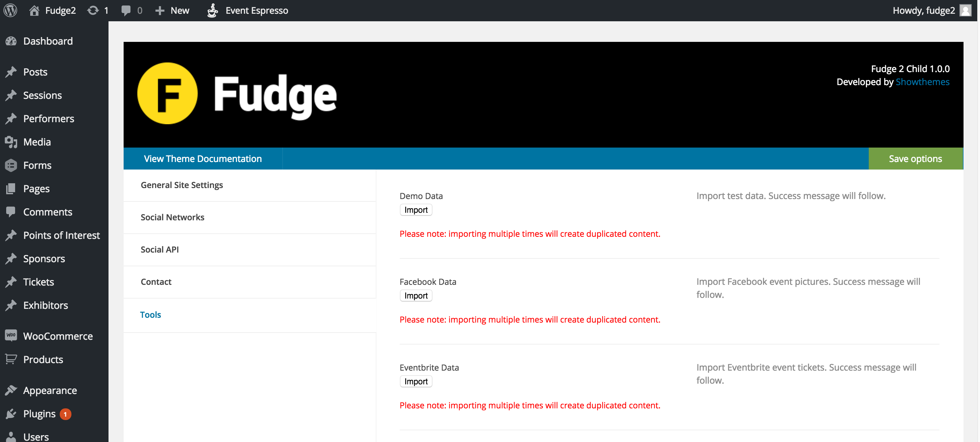980x442 pixels.
Task: Open the comments bubble icon in admin bar
Action: tap(126, 10)
